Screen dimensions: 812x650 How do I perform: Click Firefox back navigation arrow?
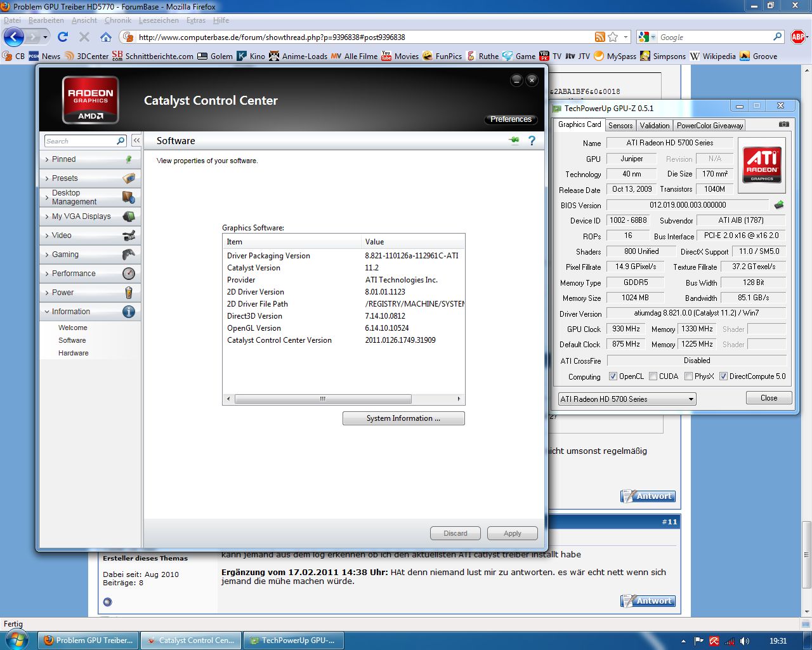pyautogui.click(x=14, y=37)
